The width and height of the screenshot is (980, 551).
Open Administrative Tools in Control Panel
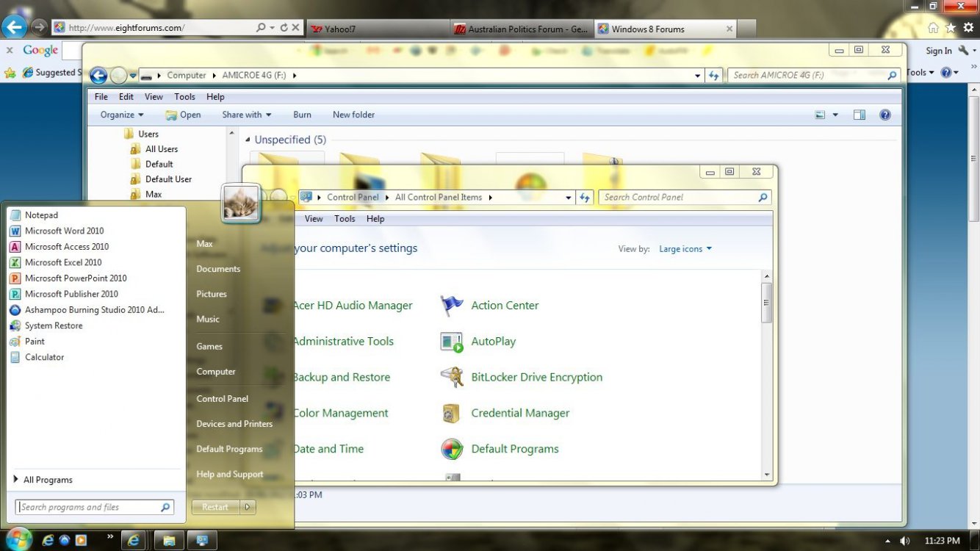(342, 342)
